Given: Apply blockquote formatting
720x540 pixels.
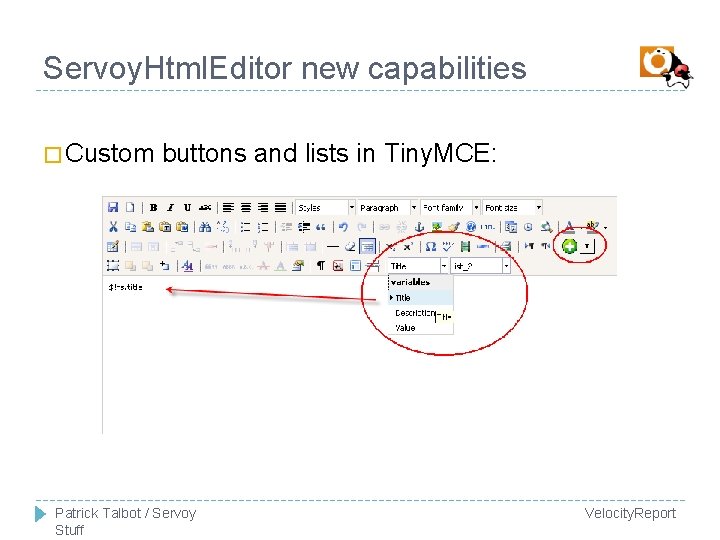Looking at the screenshot, I should pyautogui.click(x=321, y=227).
